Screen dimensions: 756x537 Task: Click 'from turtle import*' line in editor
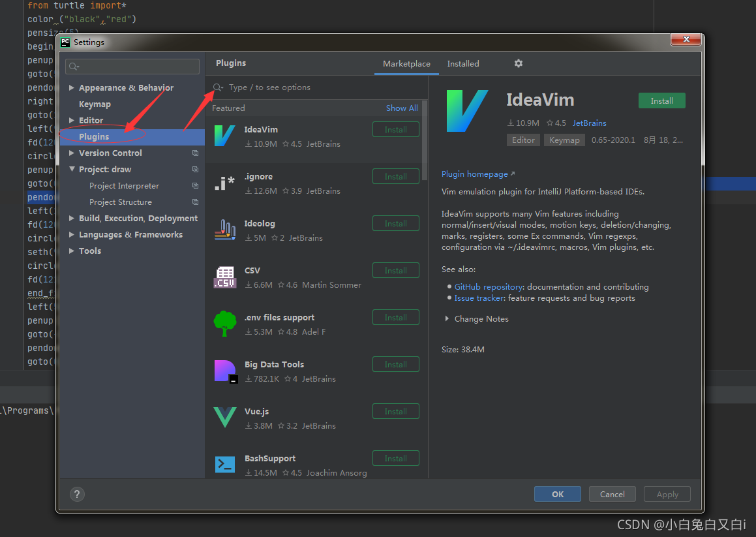(x=77, y=5)
